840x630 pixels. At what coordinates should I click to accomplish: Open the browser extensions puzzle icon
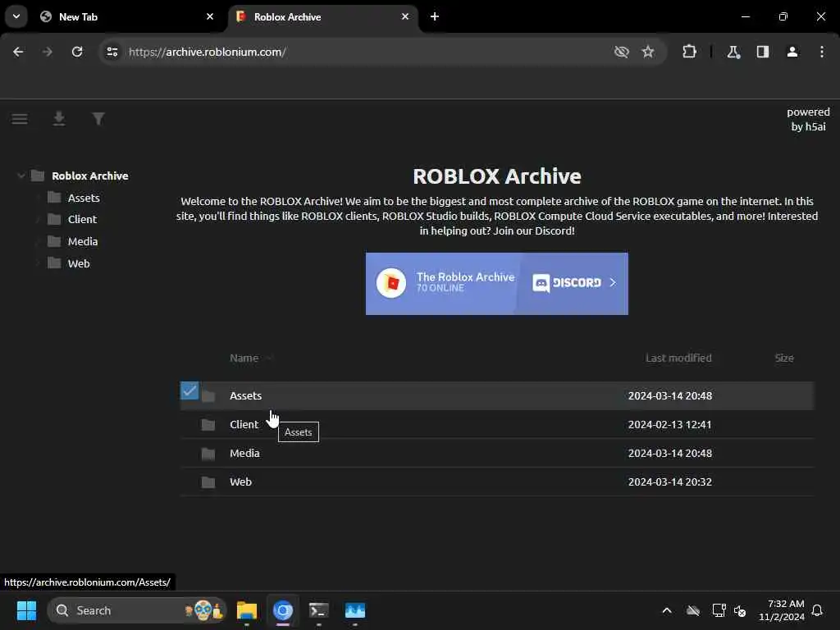point(689,52)
